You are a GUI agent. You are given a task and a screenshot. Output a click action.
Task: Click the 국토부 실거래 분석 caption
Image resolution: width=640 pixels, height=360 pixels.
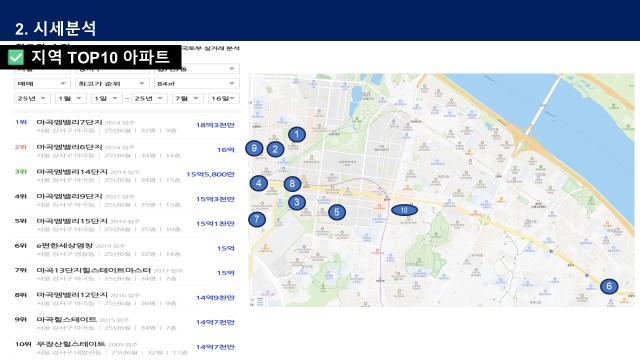point(210,48)
